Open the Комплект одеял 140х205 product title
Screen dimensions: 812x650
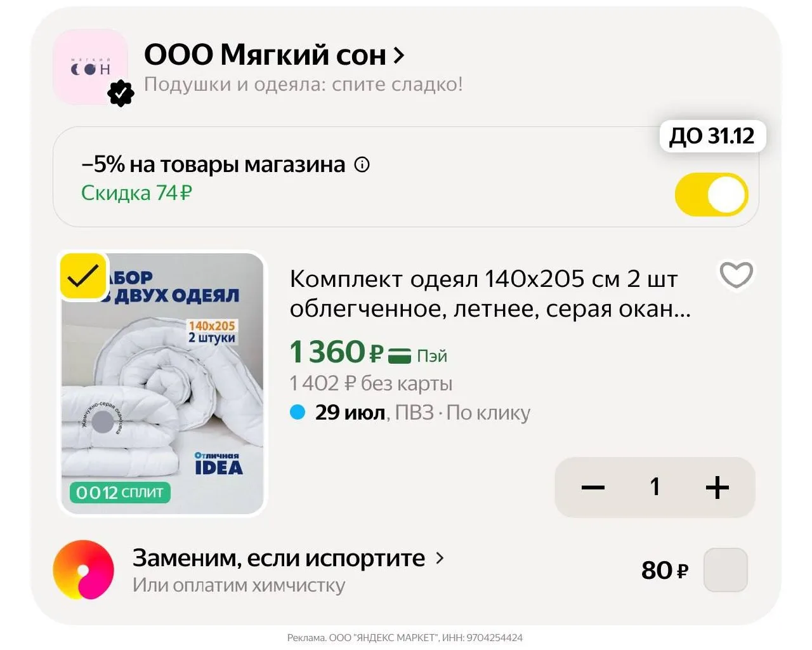(490, 293)
